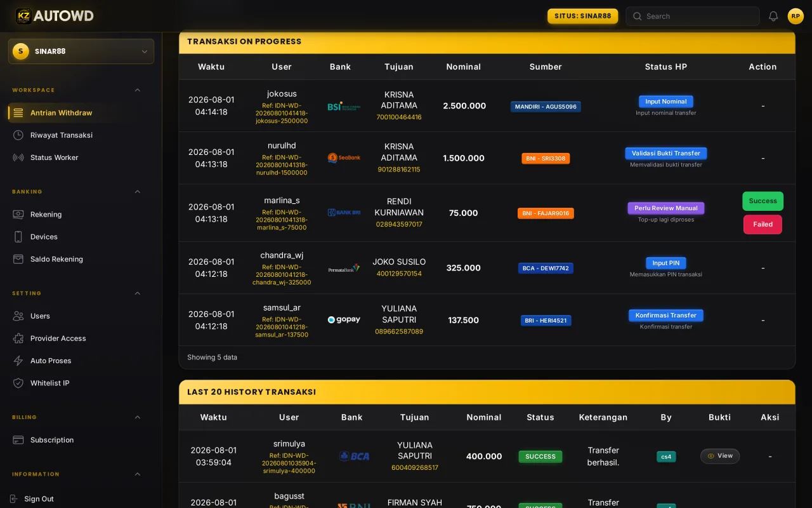Click the green SUCCESS status for srimulya
Image resolution: width=812 pixels, height=508 pixels.
coord(540,457)
